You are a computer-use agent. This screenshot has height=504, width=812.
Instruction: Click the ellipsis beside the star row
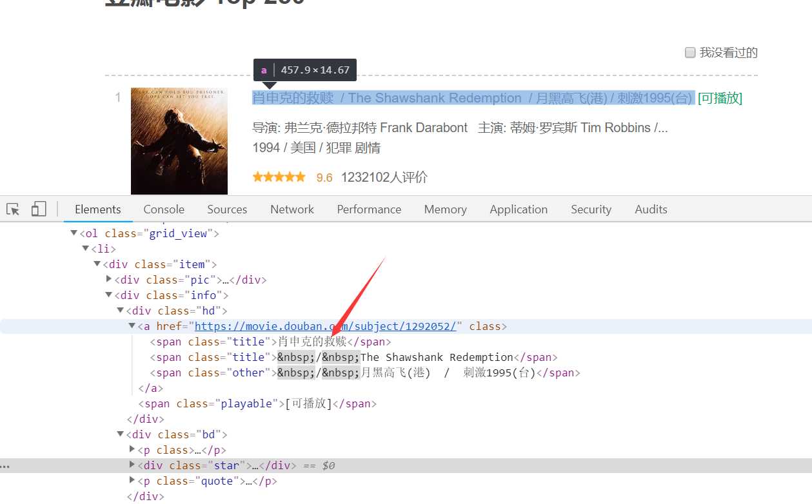click(x=5, y=465)
